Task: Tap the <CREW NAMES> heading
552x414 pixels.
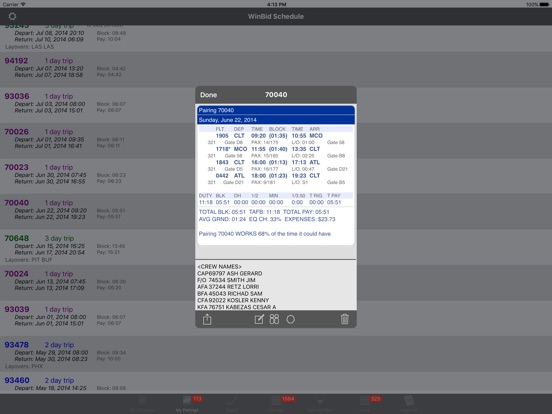Action: click(220, 266)
